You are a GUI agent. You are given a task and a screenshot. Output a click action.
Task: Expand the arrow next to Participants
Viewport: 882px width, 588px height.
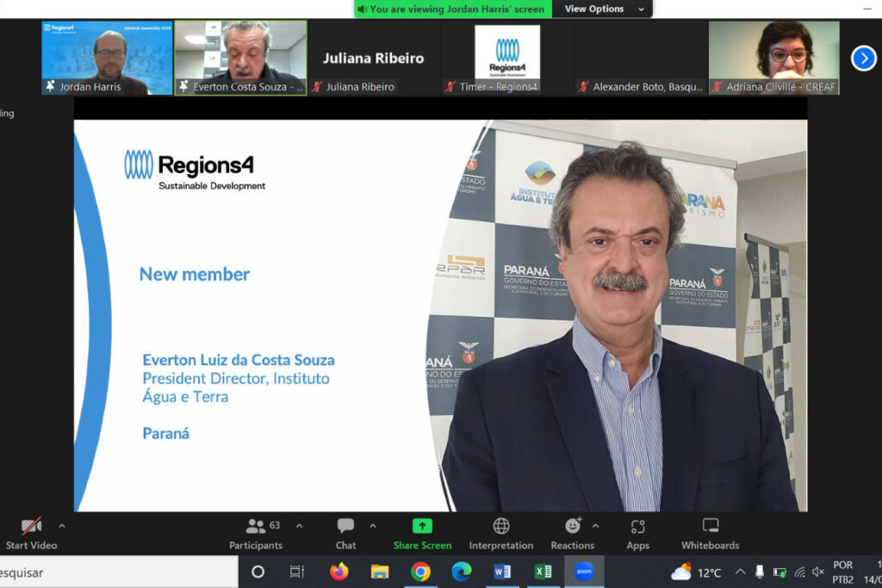[299, 525]
